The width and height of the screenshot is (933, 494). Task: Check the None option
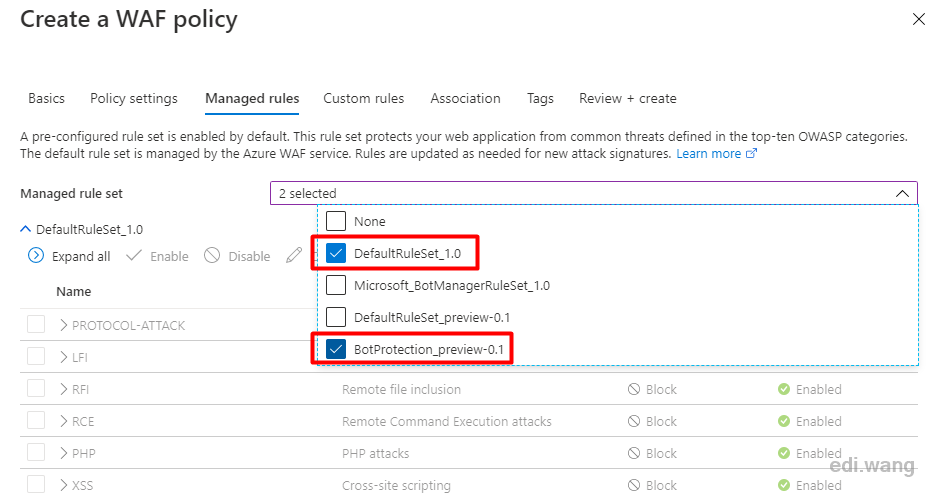tap(336, 221)
